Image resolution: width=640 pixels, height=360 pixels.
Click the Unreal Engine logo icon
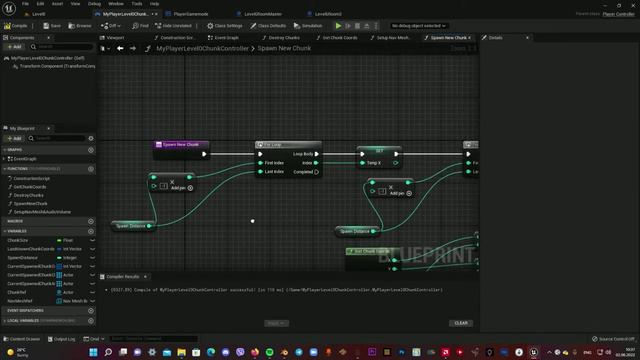9,8
